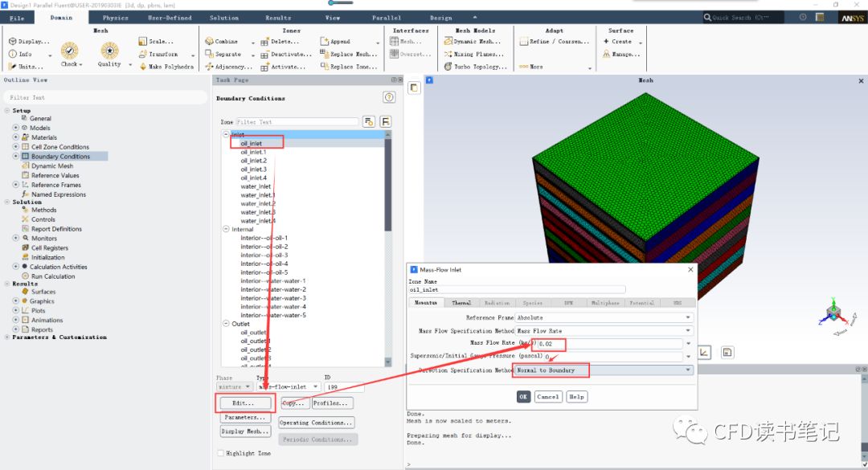Screen dimensions: 868x470
Task: Open the Thermal tab in Mass-Flow Inlet
Action: pyautogui.click(x=461, y=303)
